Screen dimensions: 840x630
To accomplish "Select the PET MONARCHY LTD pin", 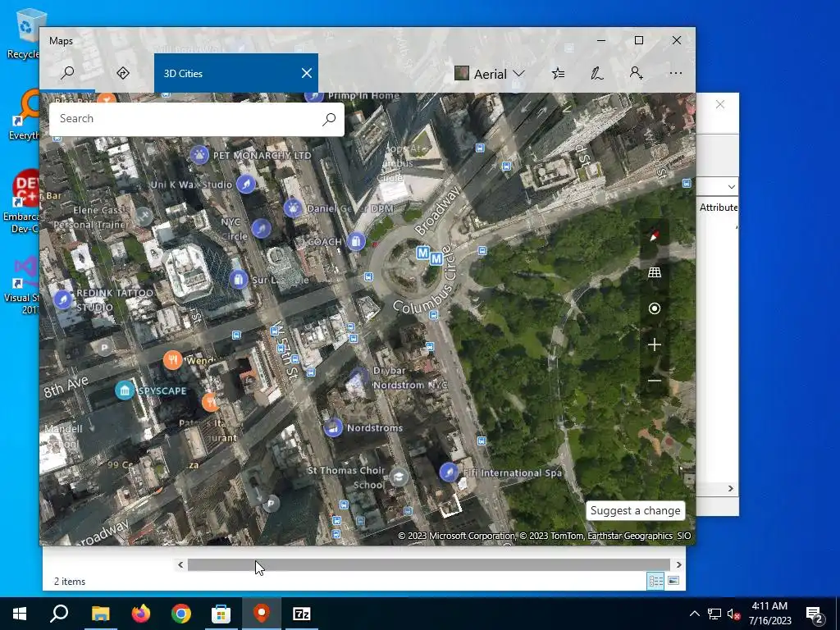I will coord(199,155).
